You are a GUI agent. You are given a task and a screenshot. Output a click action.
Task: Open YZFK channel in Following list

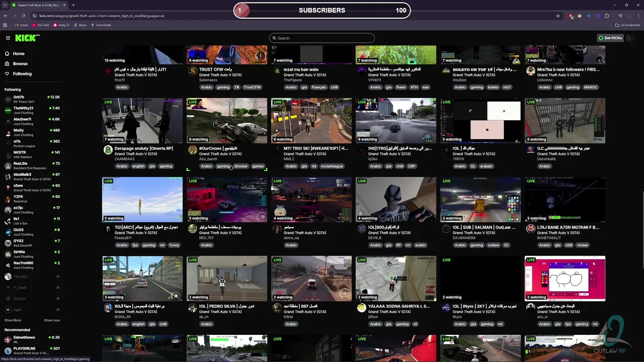32,199
